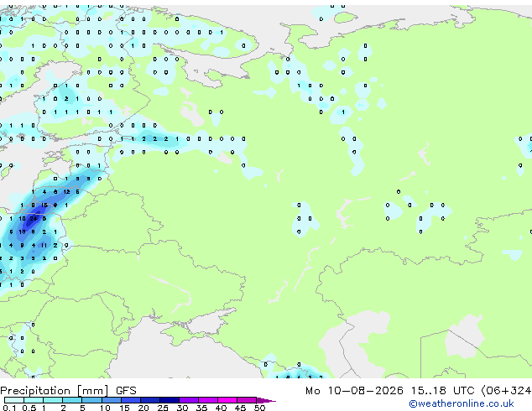Click the legend tick label '50'
Screen dimensions: 532x411
pos(260,408)
